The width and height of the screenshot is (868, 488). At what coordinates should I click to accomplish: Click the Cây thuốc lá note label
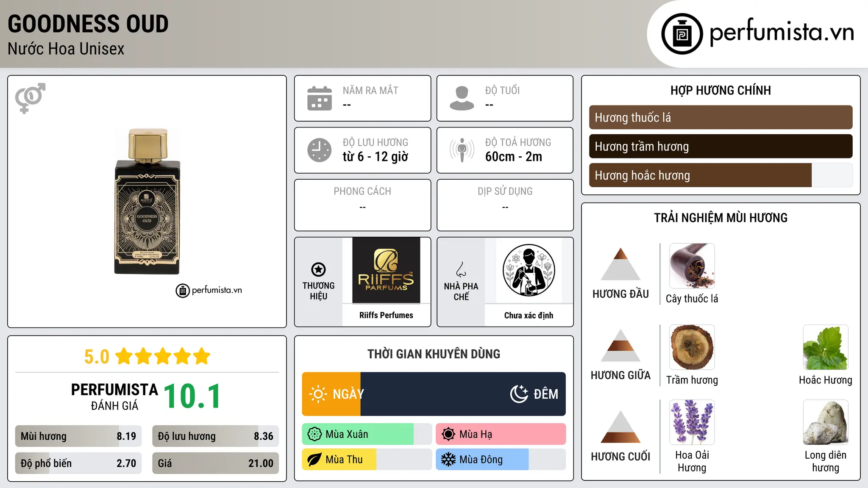point(692,299)
